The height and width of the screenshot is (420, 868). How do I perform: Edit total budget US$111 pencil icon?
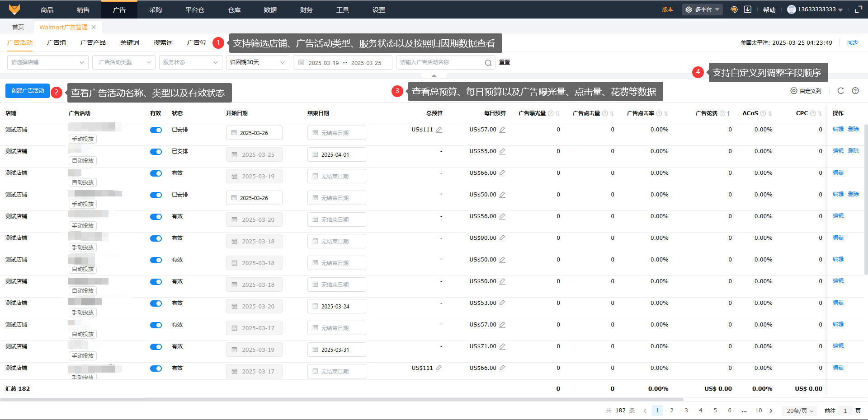coord(439,130)
